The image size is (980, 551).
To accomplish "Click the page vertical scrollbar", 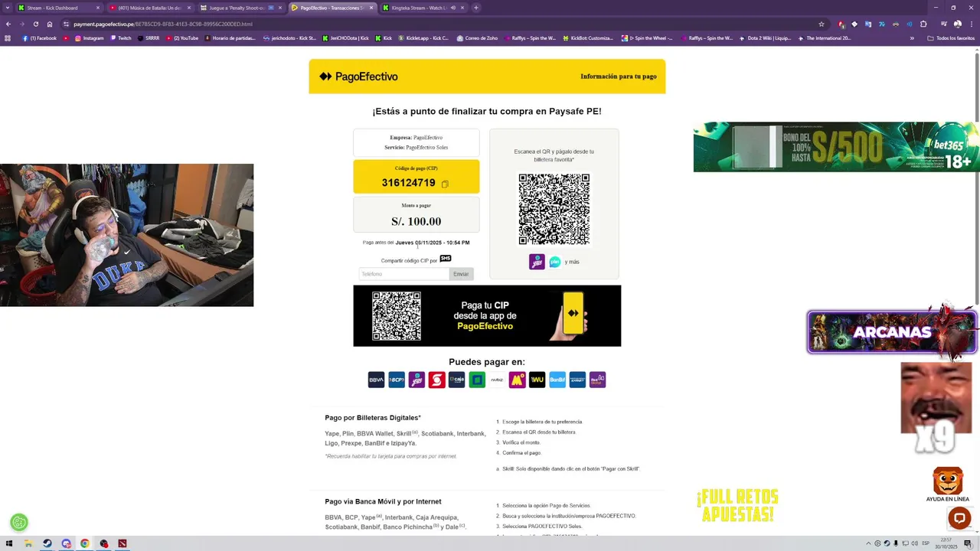I will 976,178.
